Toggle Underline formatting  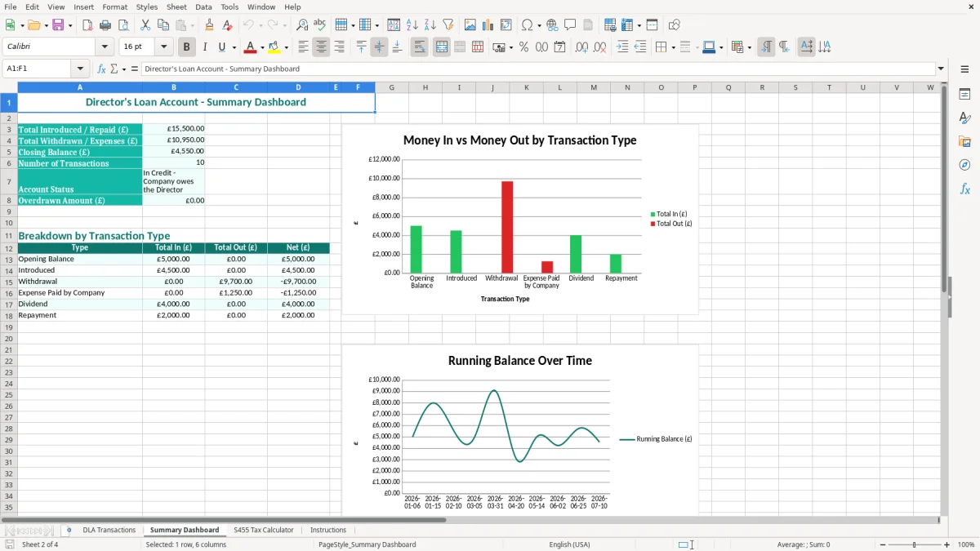pyautogui.click(x=221, y=47)
